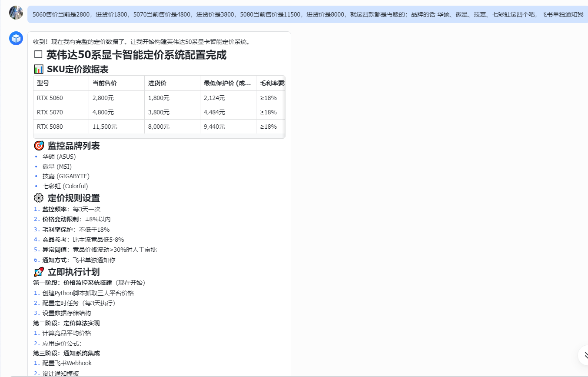Click the 设置数据存储结构 step
The width and height of the screenshot is (588, 377).
tap(66, 313)
